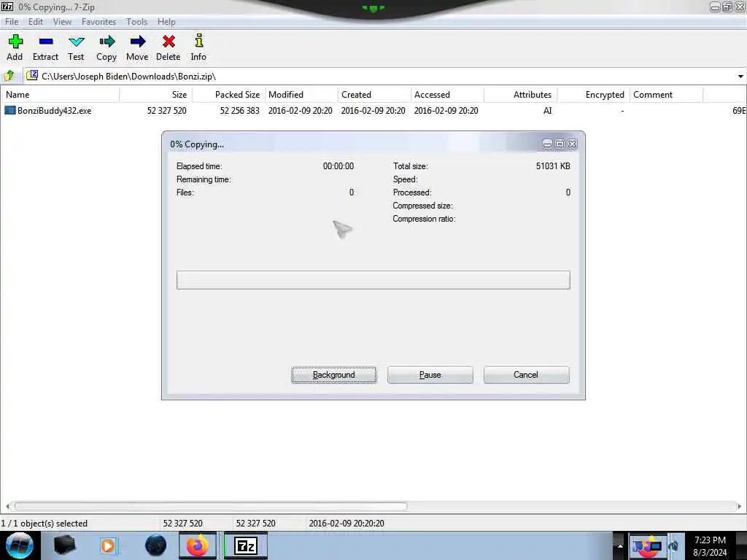Click the file size 52 327 520 cell

tap(167, 111)
